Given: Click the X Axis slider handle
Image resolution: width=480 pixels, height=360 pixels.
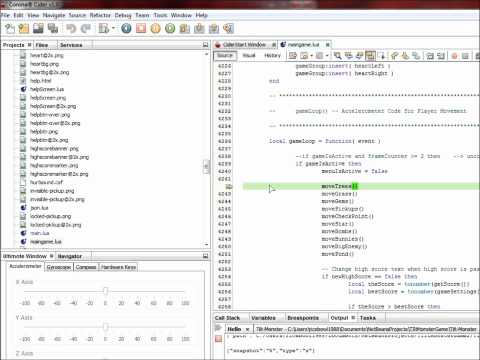Looking at the screenshot, I should [105, 291].
